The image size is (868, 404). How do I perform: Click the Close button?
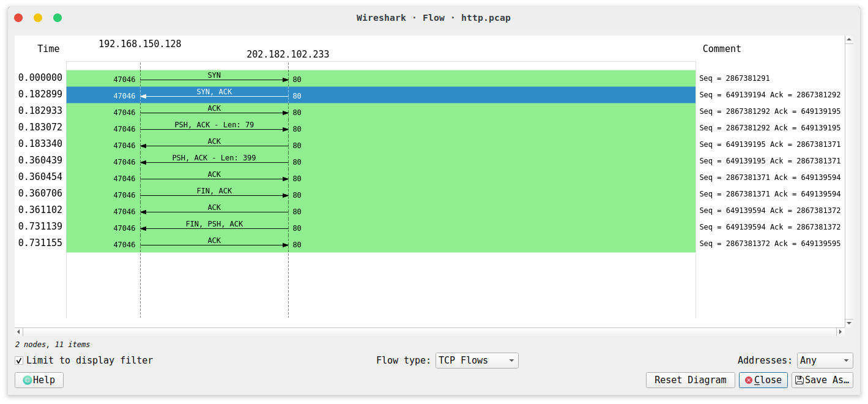763,380
